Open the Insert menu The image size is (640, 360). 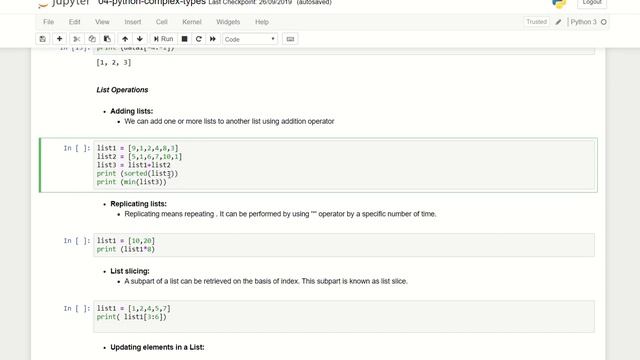(x=133, y=22)
